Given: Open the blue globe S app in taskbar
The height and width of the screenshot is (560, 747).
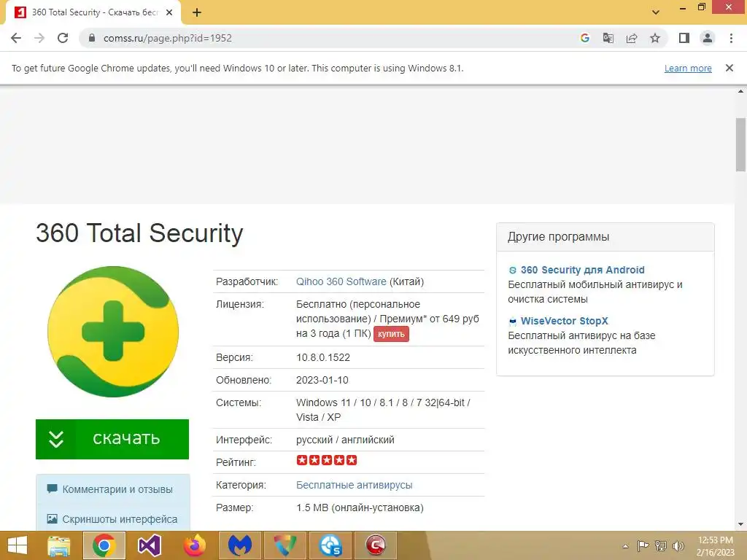Looking at the screenshot, I should [x=330, y=545].
